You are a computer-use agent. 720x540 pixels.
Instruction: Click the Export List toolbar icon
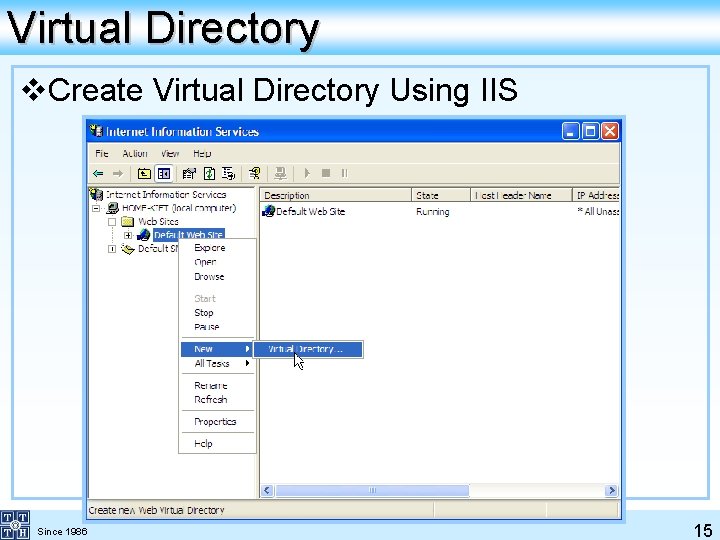[229, 174]
